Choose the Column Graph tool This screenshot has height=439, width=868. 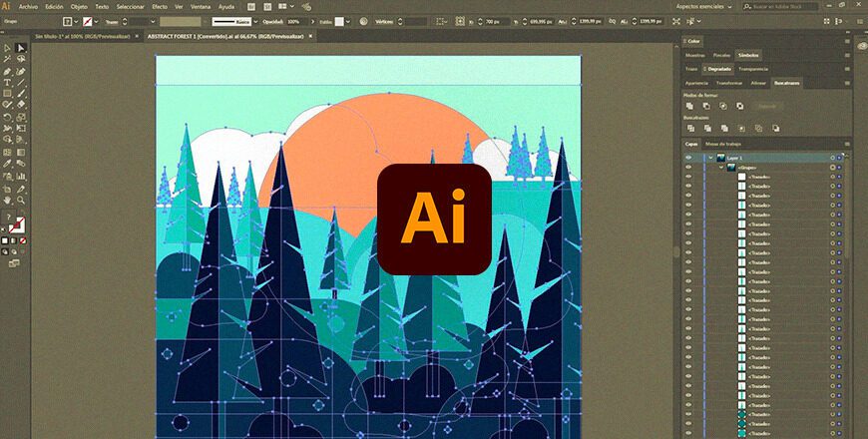pos(21,176)
